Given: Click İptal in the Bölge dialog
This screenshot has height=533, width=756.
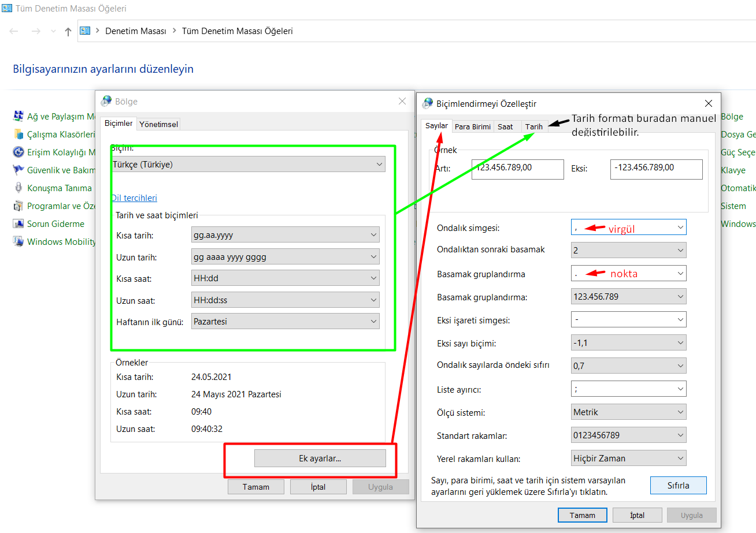Looking at the screenshot, I should [x=318, y=487].
